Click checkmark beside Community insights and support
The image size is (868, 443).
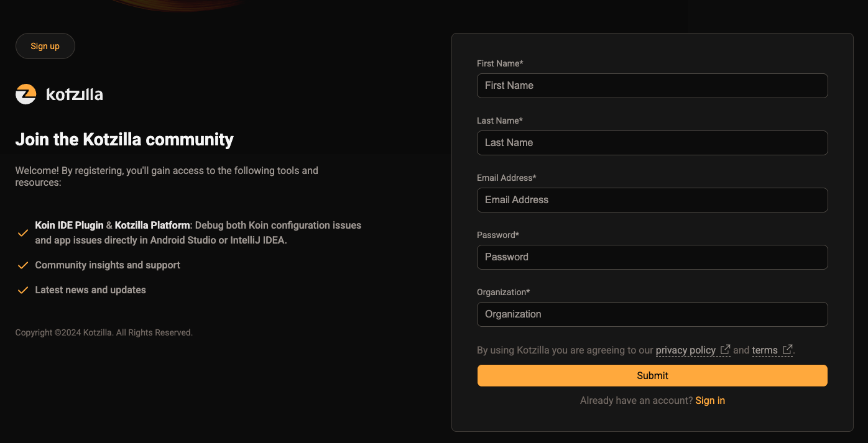(23, 265)
